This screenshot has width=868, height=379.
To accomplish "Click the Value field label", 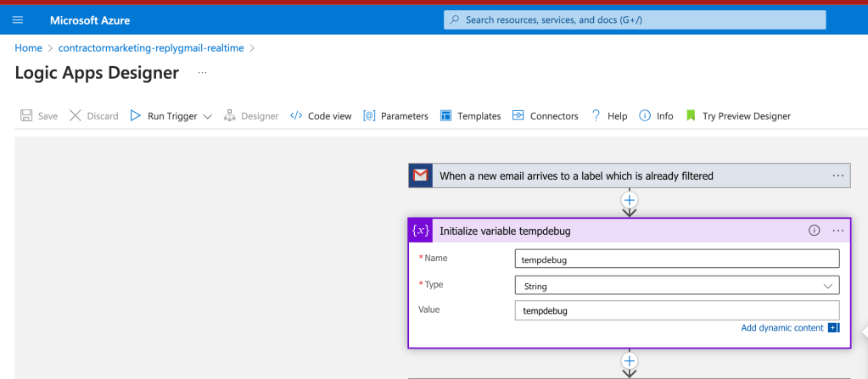I will tap(429, 309).
